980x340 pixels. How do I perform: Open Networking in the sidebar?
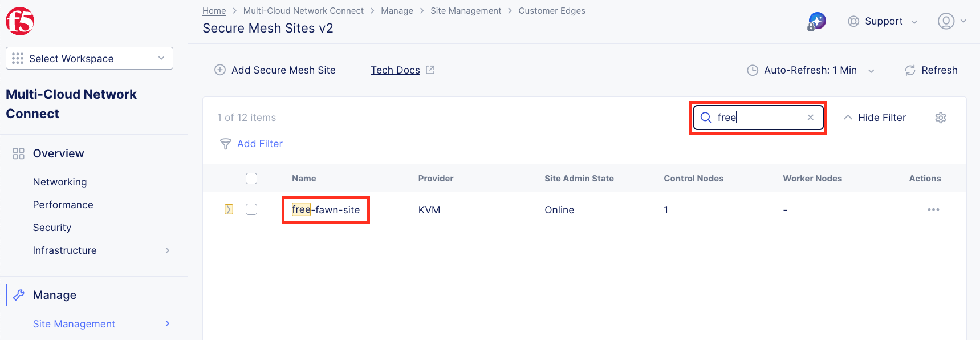tap(60, 182)
